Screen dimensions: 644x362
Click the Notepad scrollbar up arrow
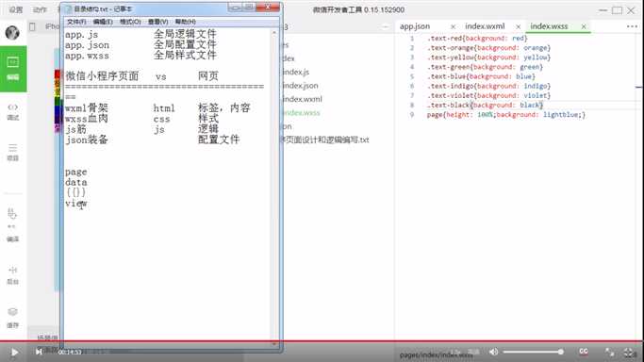[274, 32]
